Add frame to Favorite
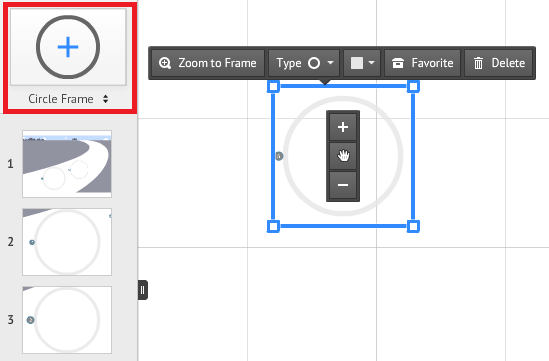This screenshot has height=361, width=549. coord(423,63)
